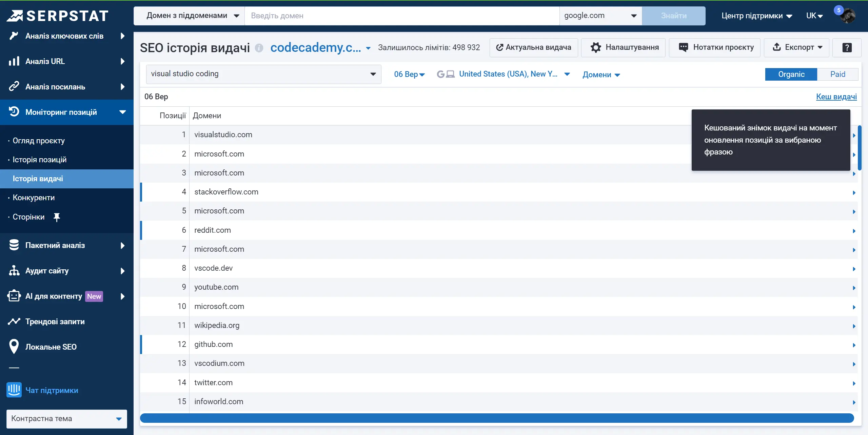
Task: Switch to Paid results
Action: pyautogui.click(x=837, y=74)
